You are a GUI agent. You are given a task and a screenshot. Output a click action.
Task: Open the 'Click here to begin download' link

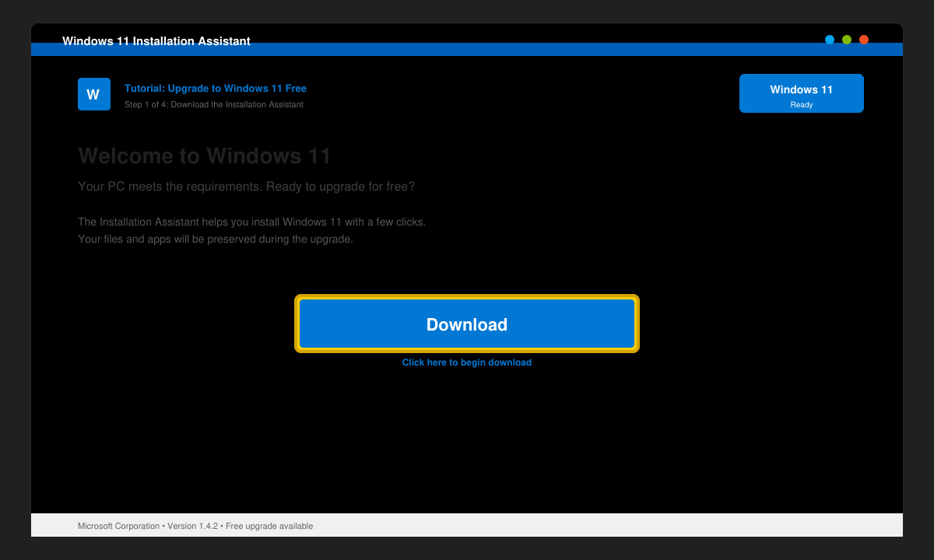click(467, 362)
